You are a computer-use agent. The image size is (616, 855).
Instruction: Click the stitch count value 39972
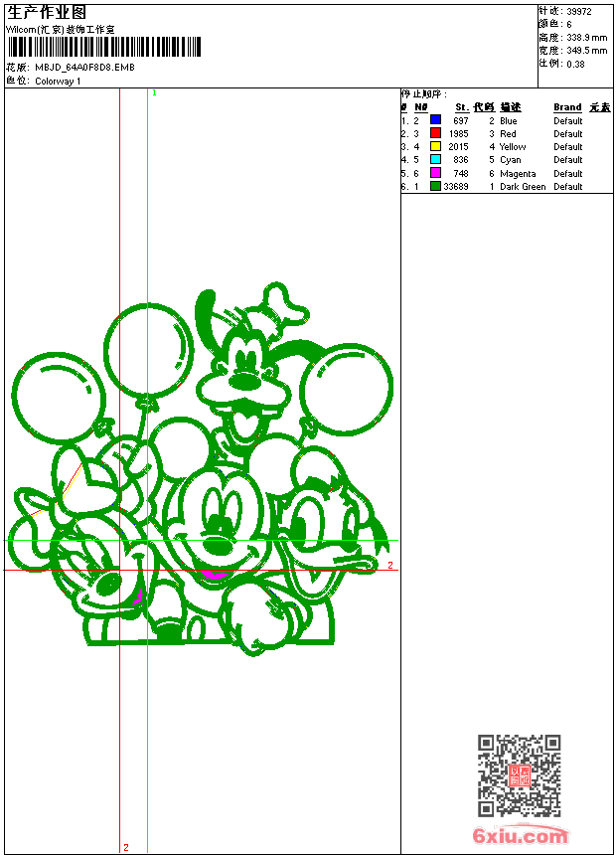point(579,12)
